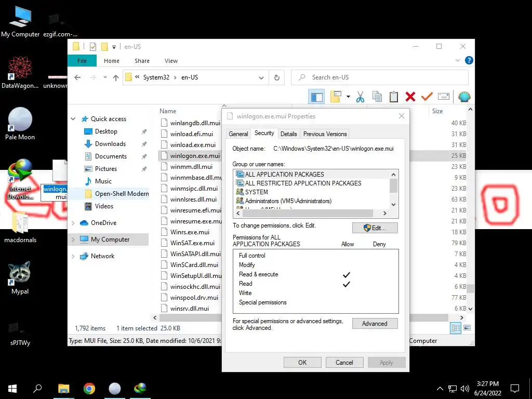Close the winlogon.exe.mui Properties dialog
This screenshot has height=399, width=532.
[x=402, y=116]
